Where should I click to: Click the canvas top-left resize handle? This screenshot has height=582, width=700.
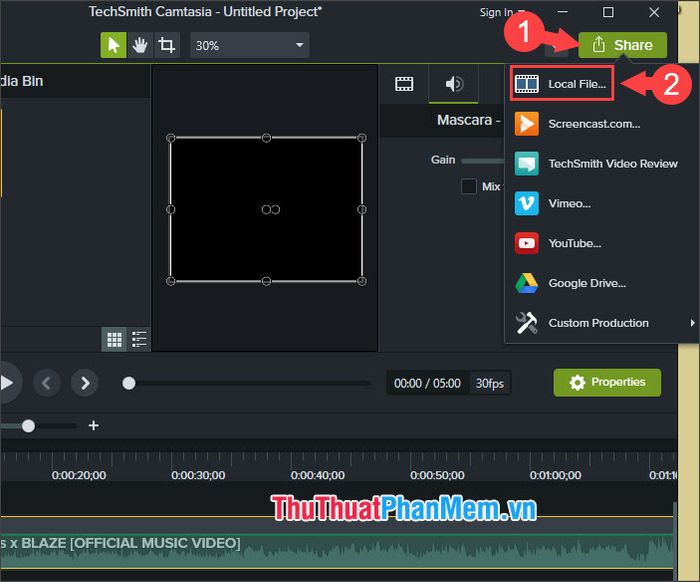pyautogui.click(x=171, y=138)
